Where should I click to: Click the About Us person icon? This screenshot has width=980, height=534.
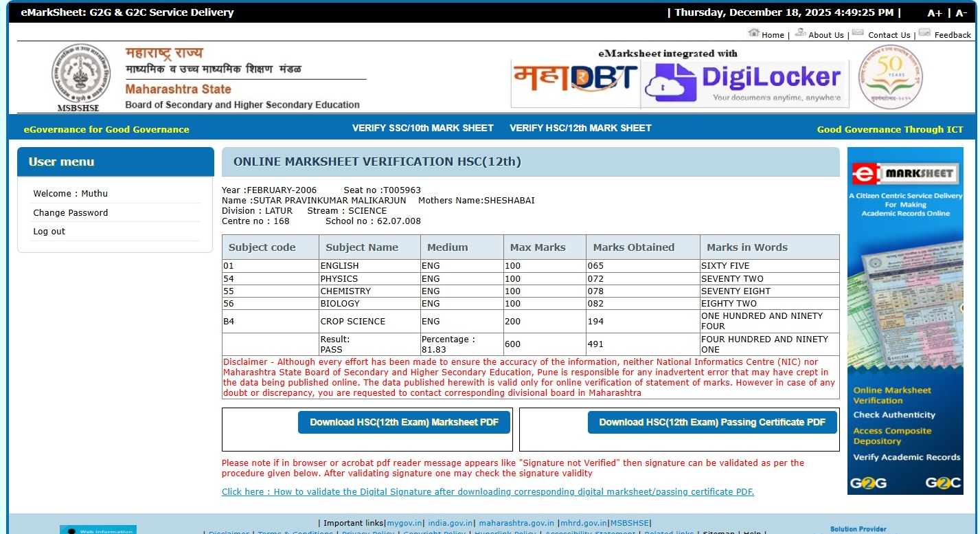click(800, 32)
